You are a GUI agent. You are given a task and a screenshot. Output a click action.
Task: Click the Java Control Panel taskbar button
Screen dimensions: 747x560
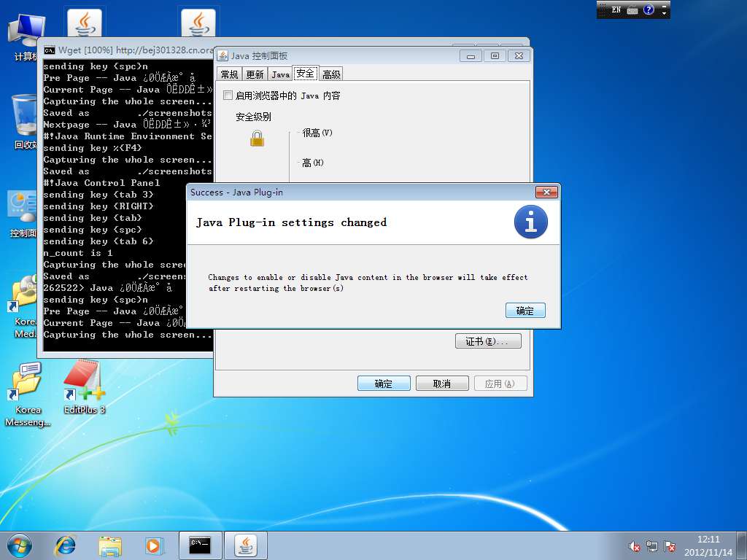[246, 545]
